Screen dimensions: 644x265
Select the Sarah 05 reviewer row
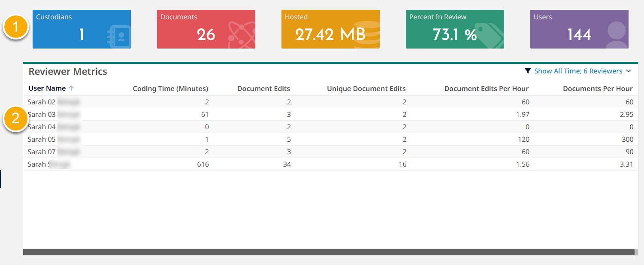42,140
